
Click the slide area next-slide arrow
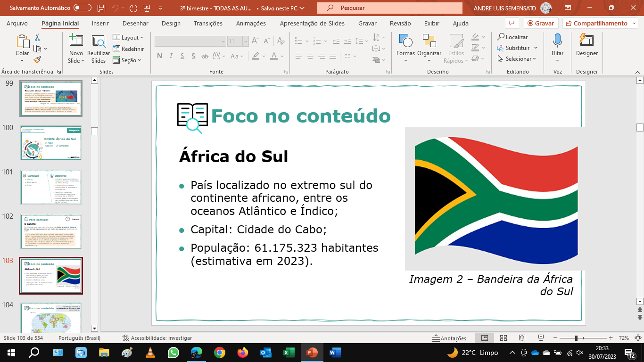640,317
